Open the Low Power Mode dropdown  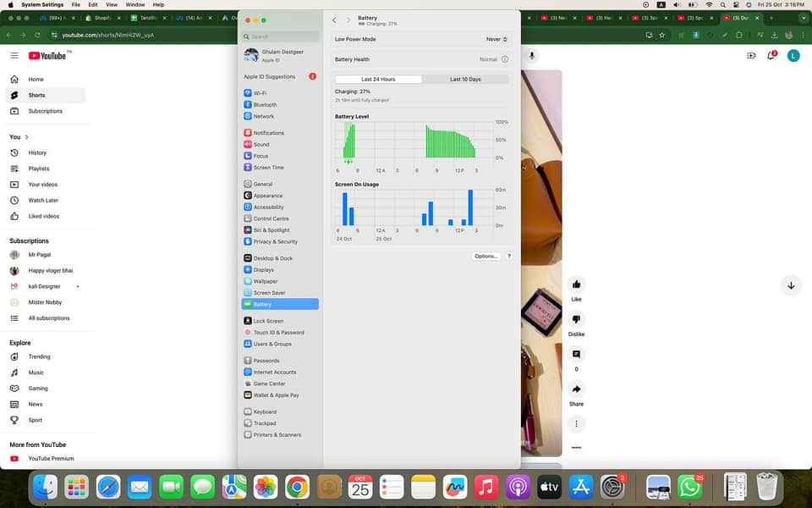(497, 39)
